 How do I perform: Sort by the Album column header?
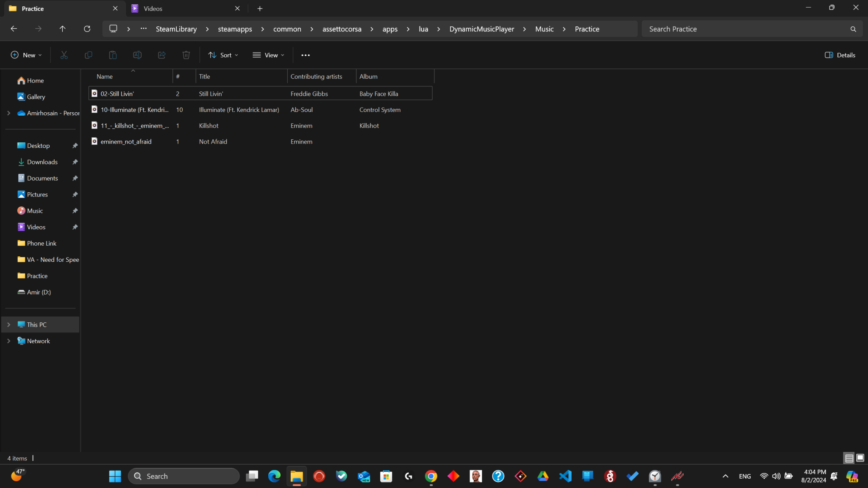(395, 77)
